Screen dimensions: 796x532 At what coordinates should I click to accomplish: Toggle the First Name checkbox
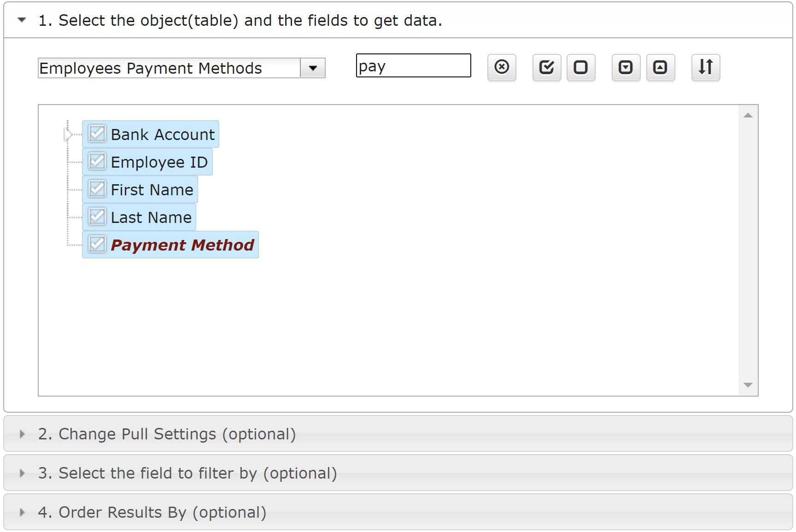coord(97,189)
